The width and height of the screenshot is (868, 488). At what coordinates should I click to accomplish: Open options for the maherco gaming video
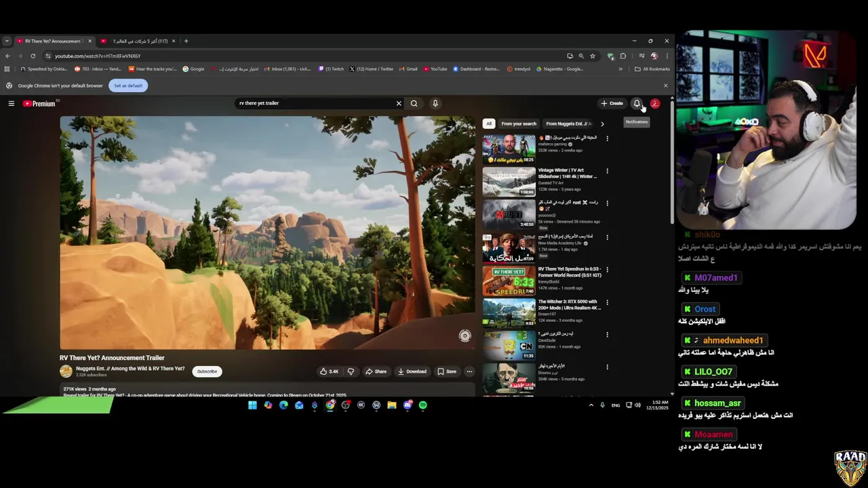607,138
